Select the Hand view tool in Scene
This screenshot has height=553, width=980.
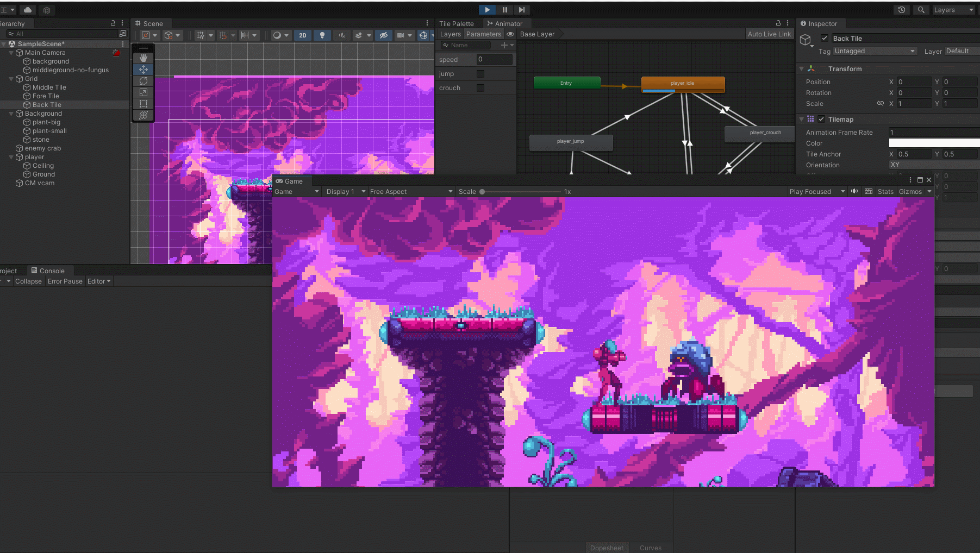(x=143, y=58)
